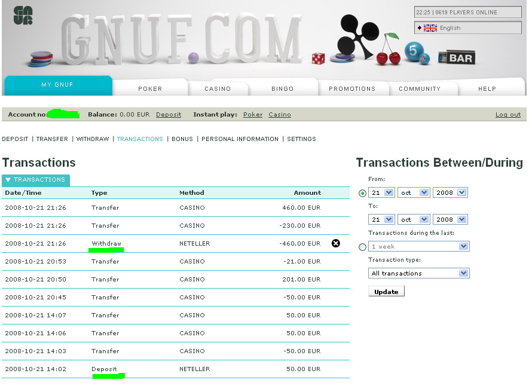Screen dimensions: 532x392
Task: Open the PROMOTIONS tab
Action: [x=352, y=88]
